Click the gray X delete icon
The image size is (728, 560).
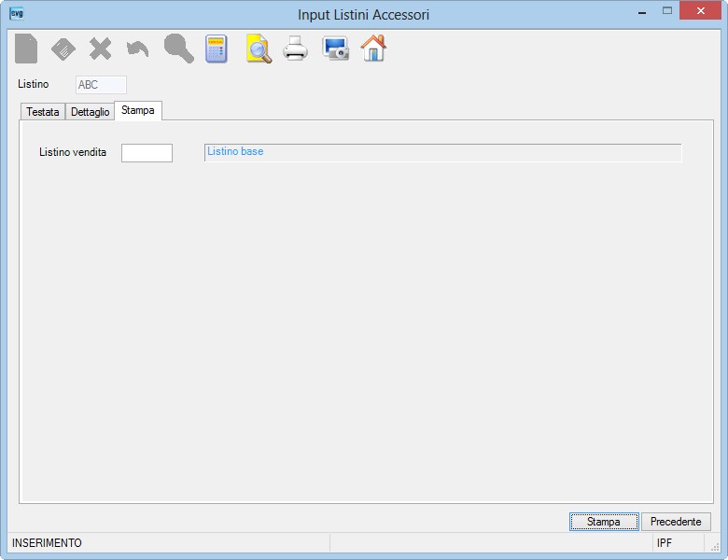point(100,49)
